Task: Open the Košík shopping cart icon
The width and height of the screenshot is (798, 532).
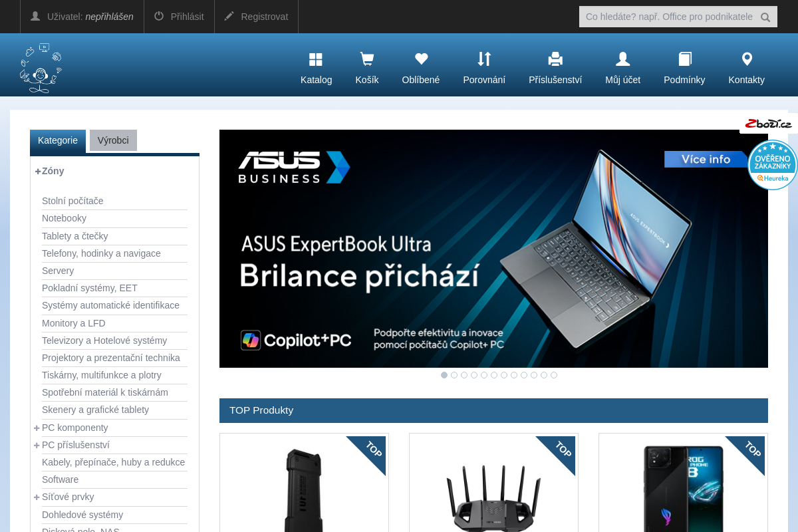Action: tap(366, 60)
